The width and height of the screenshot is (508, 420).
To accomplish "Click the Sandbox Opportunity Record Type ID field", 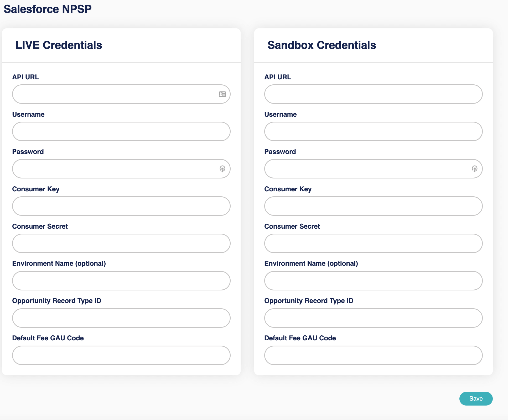I will tap(373, 318).
